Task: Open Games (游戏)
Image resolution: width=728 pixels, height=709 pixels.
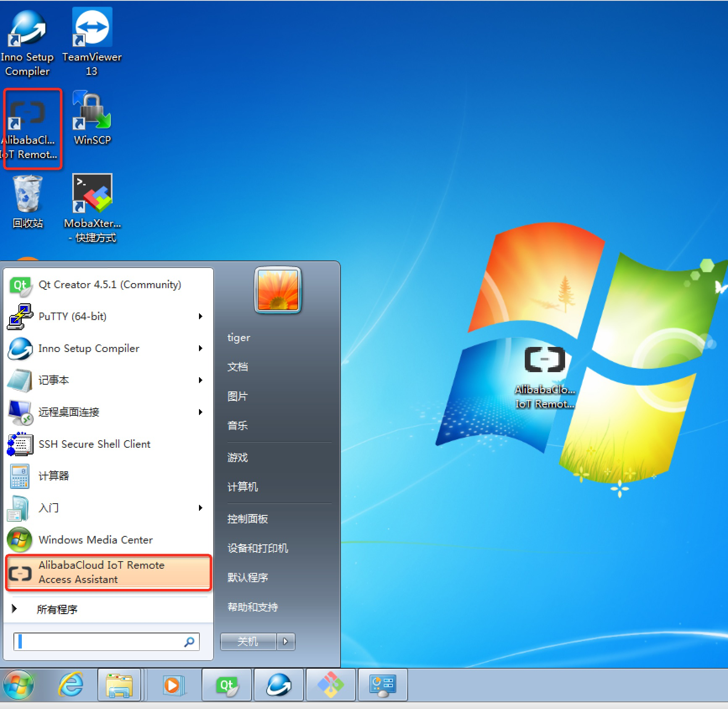Action: [238, 457]
